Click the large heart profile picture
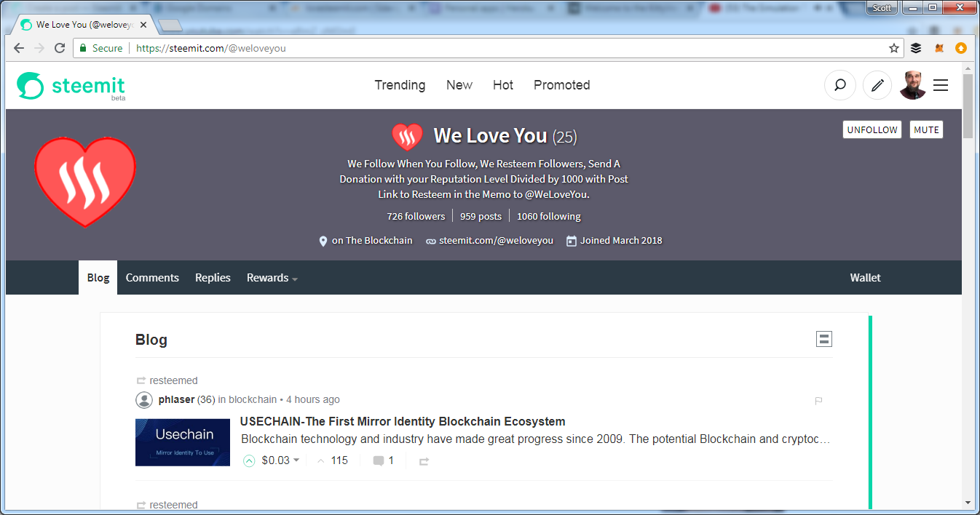Viewport: 980px width, 515px height. tap(85, 181)
